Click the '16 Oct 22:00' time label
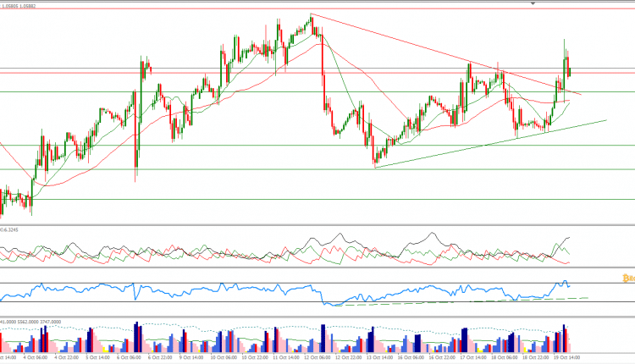This screenshot has width=635, height=364. [x=442, y=357]
